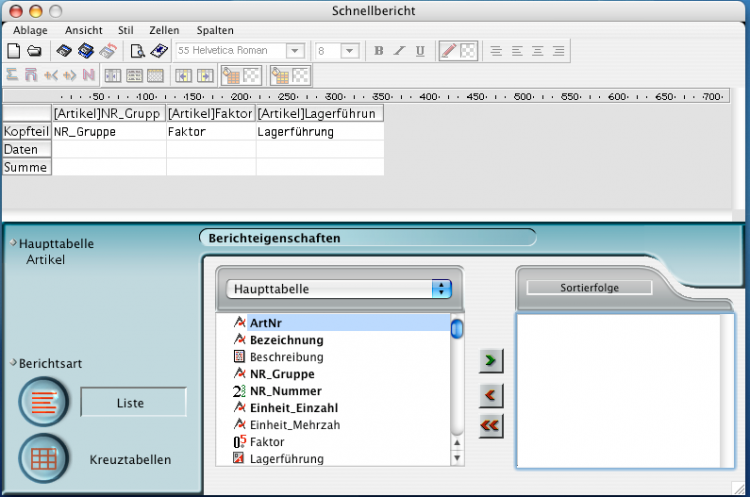This screenshot has width=750, height=497.
Task: Select the Kreuztabellen report type button
Action: click(x=44, y=459)
